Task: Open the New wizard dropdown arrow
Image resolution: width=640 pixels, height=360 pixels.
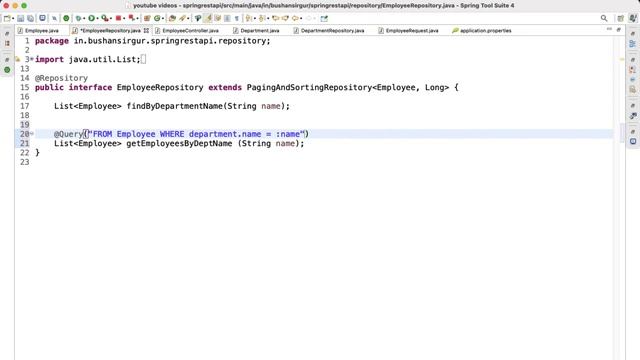Action: point(13,19)
